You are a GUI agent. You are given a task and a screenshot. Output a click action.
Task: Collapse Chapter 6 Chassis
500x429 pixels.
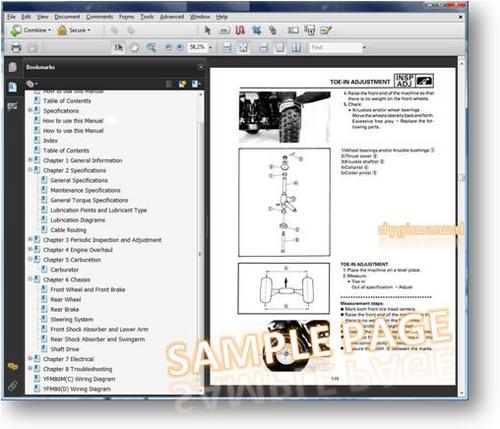(30, 279)
